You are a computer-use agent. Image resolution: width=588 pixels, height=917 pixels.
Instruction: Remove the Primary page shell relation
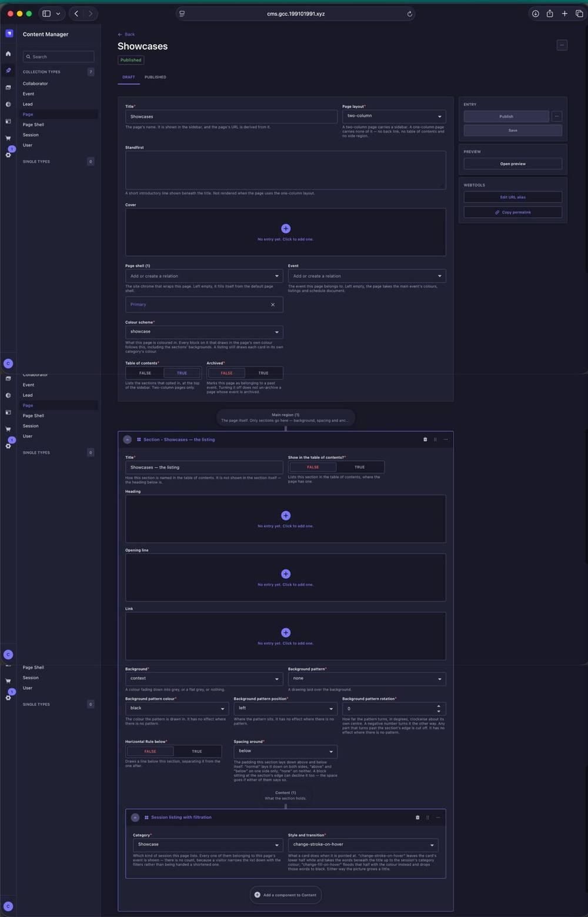coord(273,305)
